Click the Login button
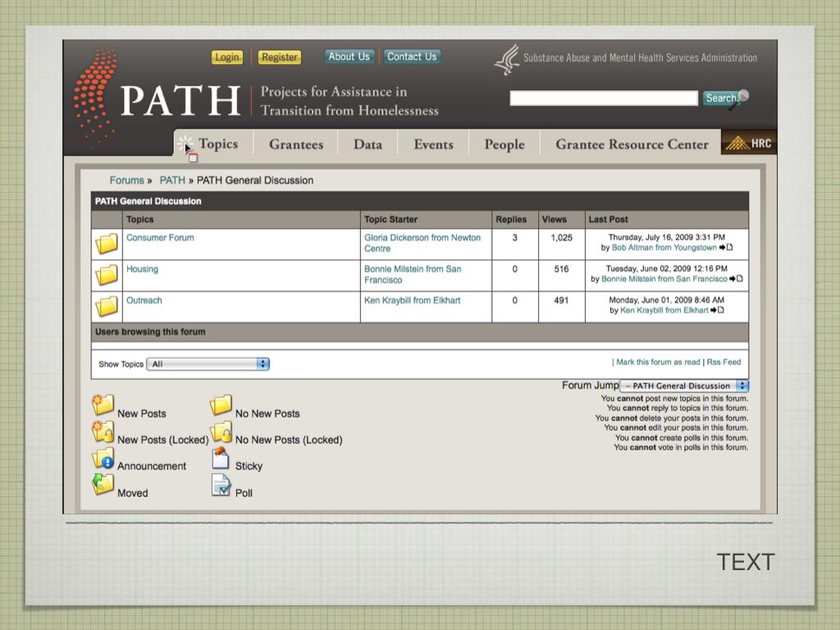The width and height of the screenshot is (840, 630). [x=227, y=57]
